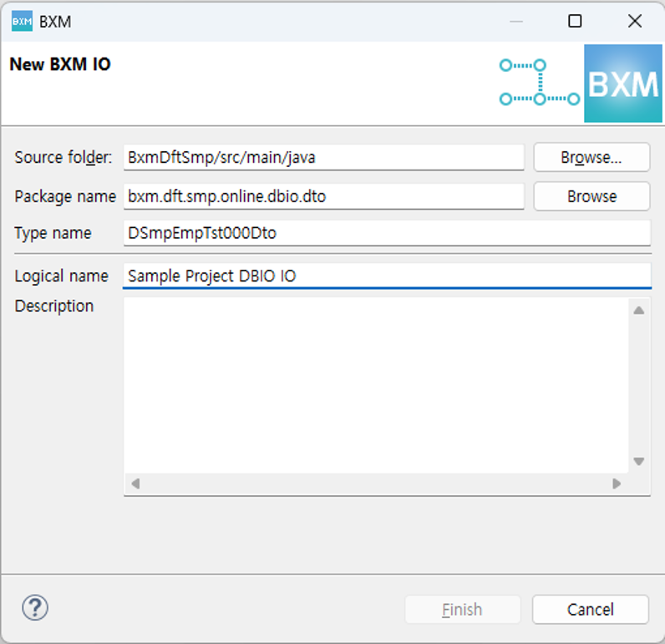Click the IO node diagram icon in banner

pyautogui.click(x=539, y=82)
